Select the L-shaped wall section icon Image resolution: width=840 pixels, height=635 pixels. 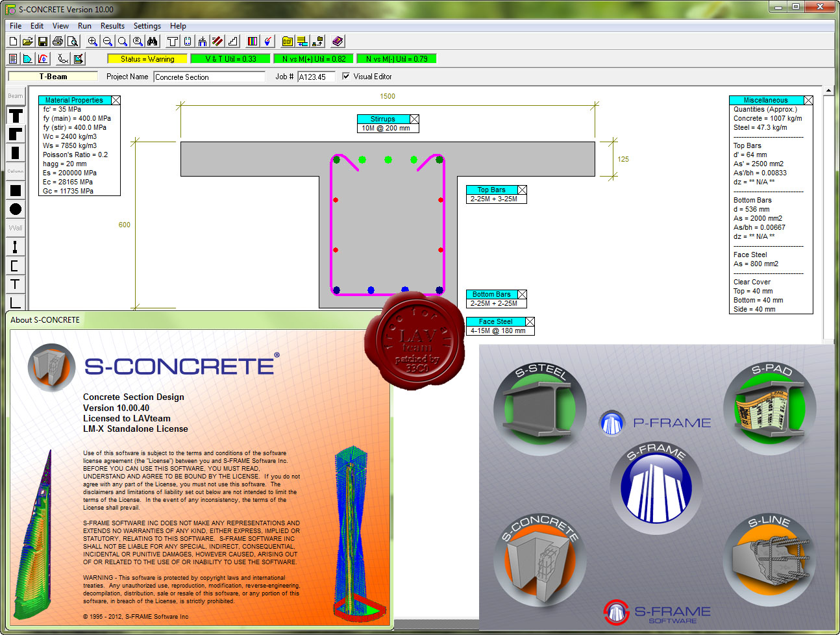point(16,302)
